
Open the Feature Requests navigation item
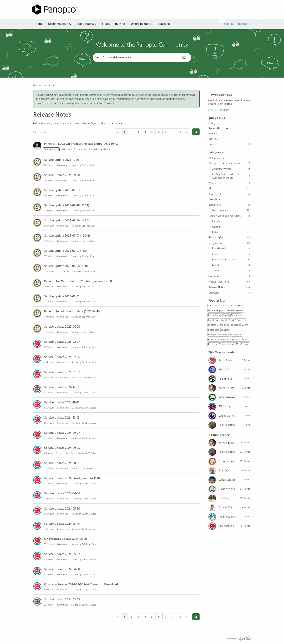pyautogui.click(x=140, y=24)
